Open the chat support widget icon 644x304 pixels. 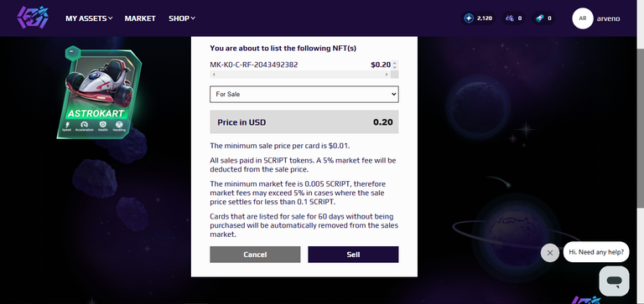[x=614, y=281]
